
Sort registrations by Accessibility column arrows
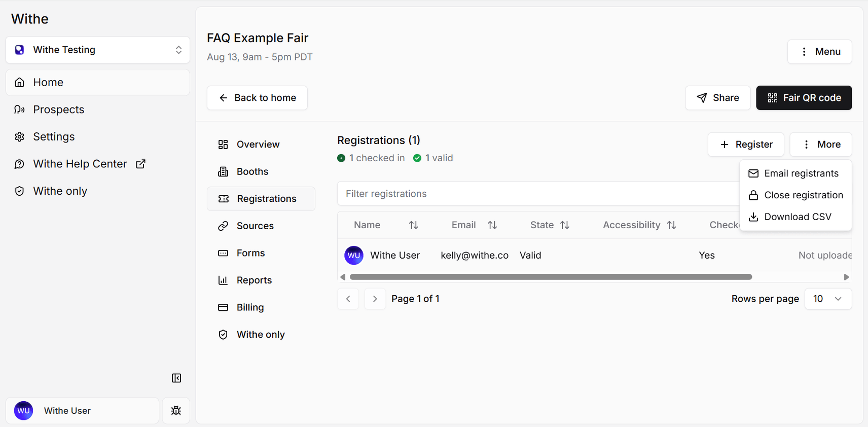click(x=672, y=225)
